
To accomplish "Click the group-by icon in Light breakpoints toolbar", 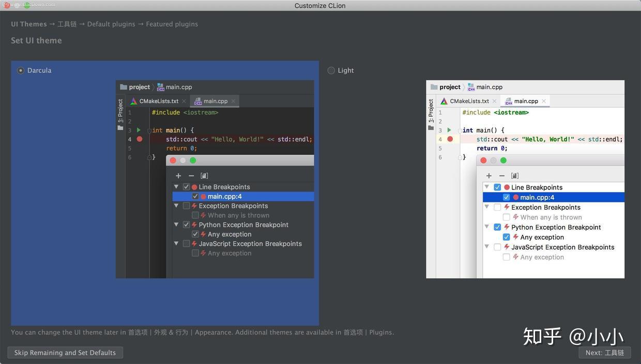I will [515, 176].
